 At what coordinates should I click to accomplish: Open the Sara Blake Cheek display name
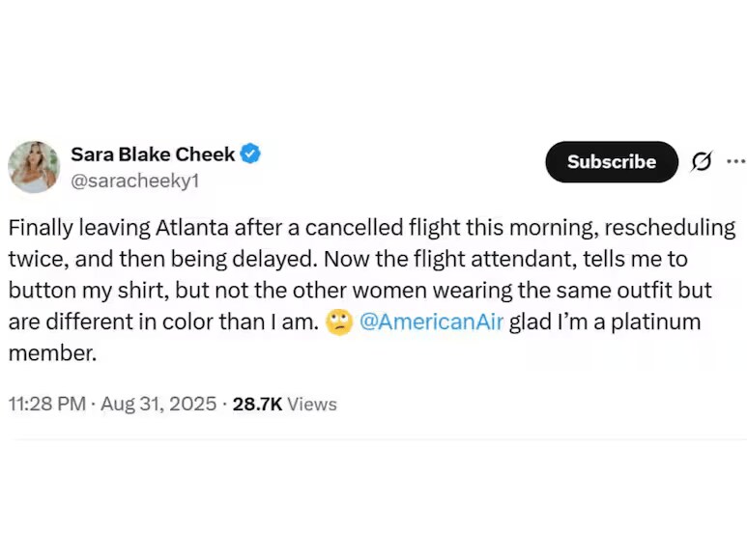tap(153, 154)
